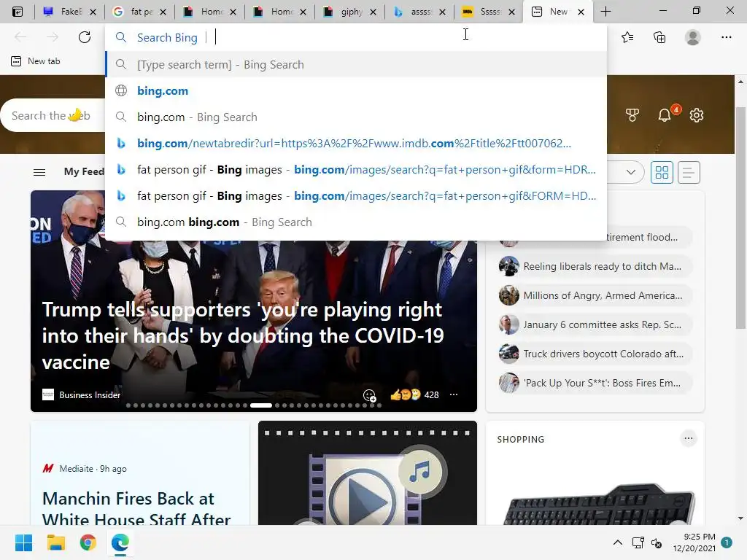Open 'Millions of Angry, Armed America...' story
The image size is (747, 560).
click(594, 295)
